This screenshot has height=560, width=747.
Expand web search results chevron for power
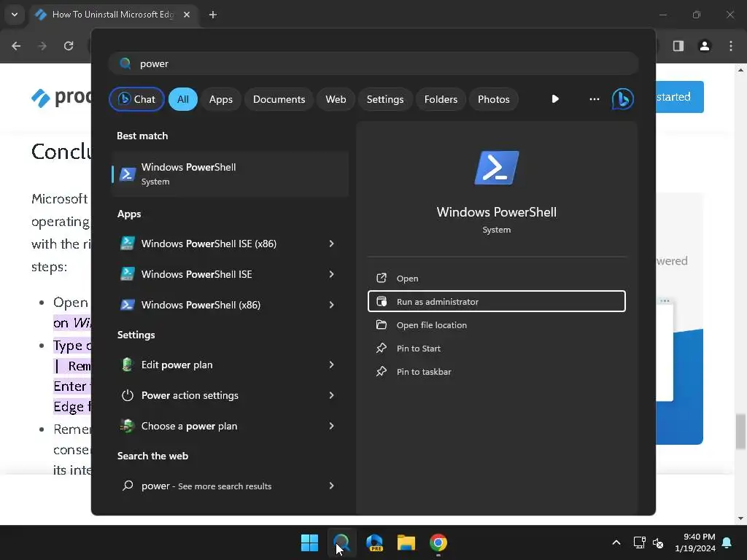332,486
